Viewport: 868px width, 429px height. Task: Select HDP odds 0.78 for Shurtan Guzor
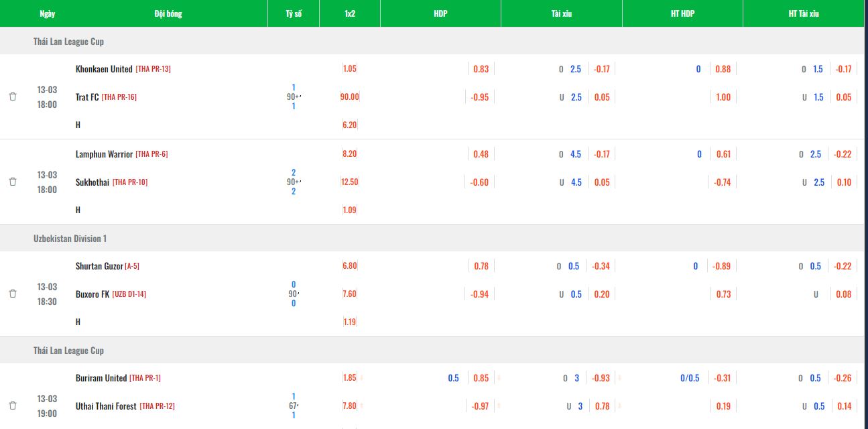pos(481,266)
